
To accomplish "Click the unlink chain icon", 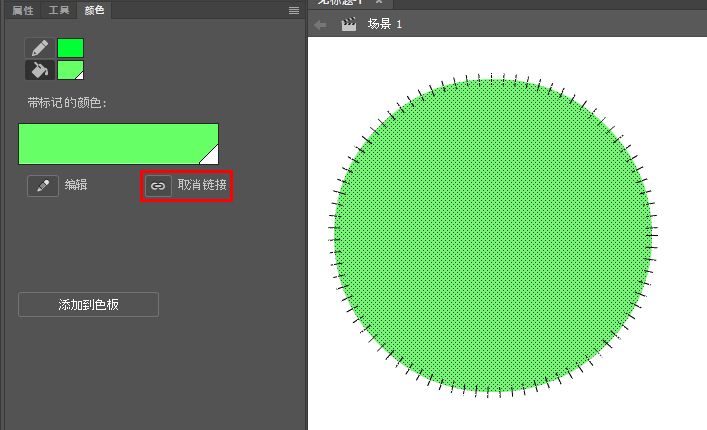I will click(x=158, y=186).
